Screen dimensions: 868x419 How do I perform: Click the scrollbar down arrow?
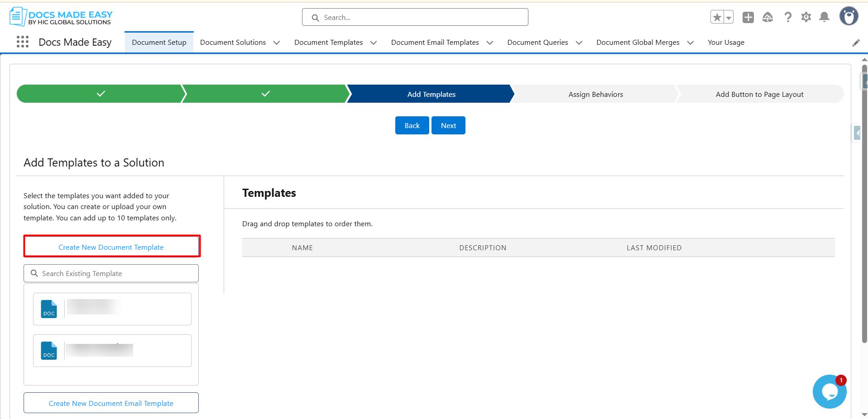point(864,414)
